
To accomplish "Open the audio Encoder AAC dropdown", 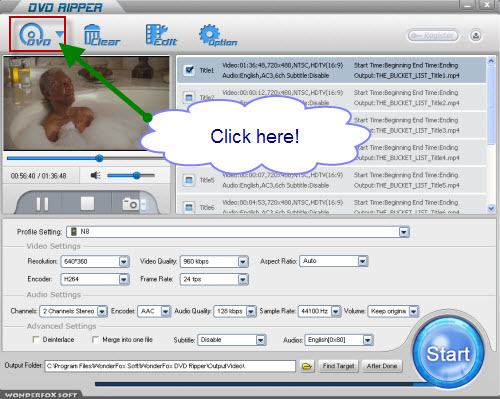I will click(x=166, y=311).
